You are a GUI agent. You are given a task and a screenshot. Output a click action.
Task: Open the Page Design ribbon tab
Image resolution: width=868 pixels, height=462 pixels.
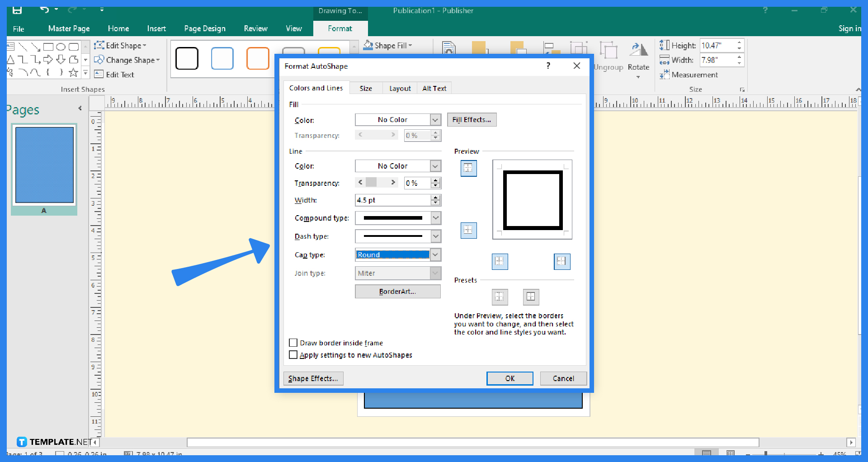click(x=204, y=28)
